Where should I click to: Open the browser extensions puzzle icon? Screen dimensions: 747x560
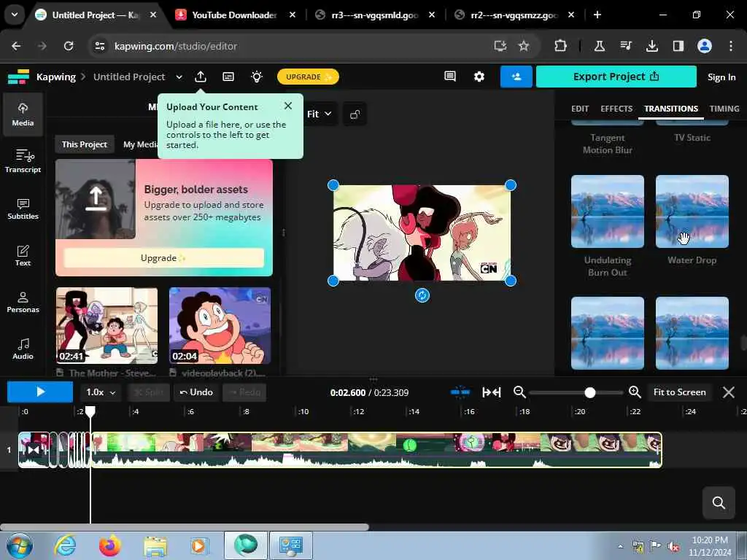point(560,46)
